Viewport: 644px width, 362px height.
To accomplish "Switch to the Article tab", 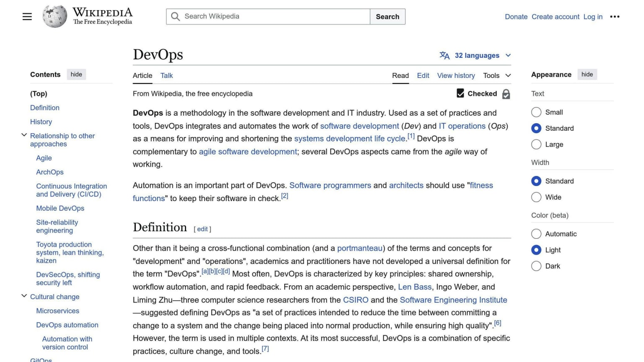I will click(x=143, y=75).
